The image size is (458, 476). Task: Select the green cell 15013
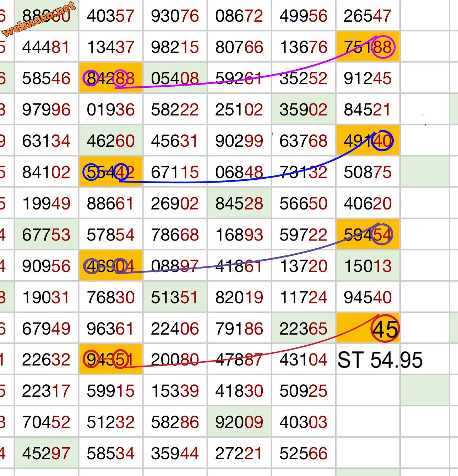pyautogui.click(x=368, y=265)
